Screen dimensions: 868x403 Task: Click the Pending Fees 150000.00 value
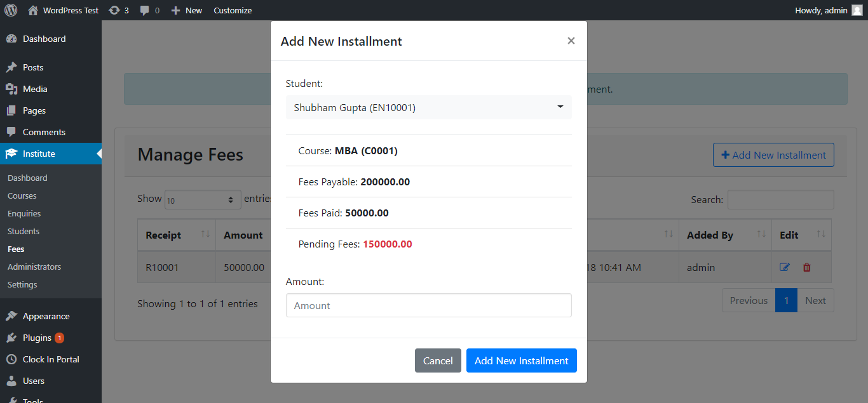(x=388, y=244)
